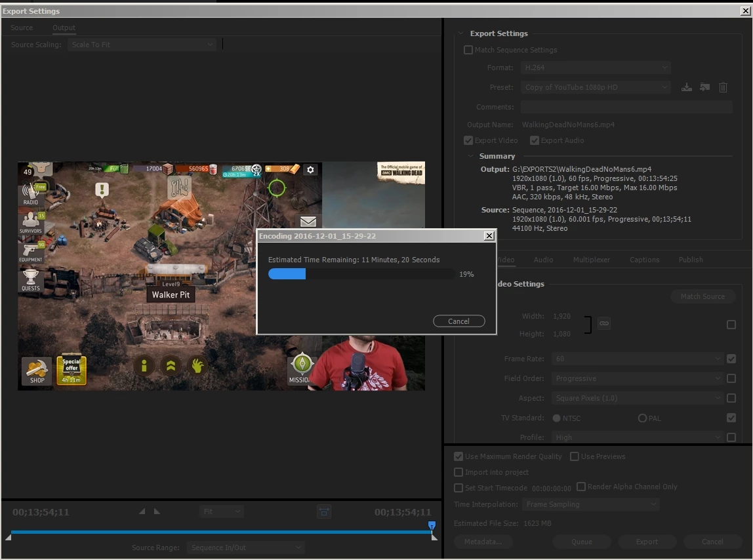This screenshot has width=753, height=560.
Task: Open Frame Rate dropdown
Action: tap(637, 359)
